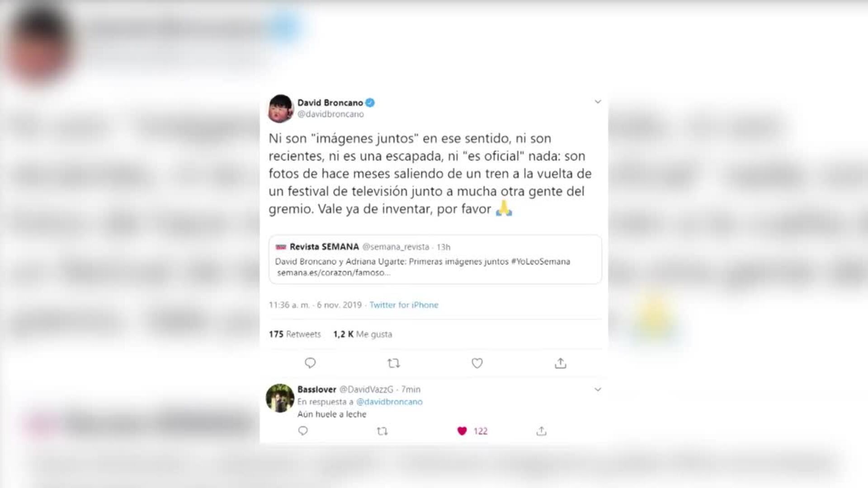Open the @davidbroncano mention link
868x488 pixels.
point(389,402)
